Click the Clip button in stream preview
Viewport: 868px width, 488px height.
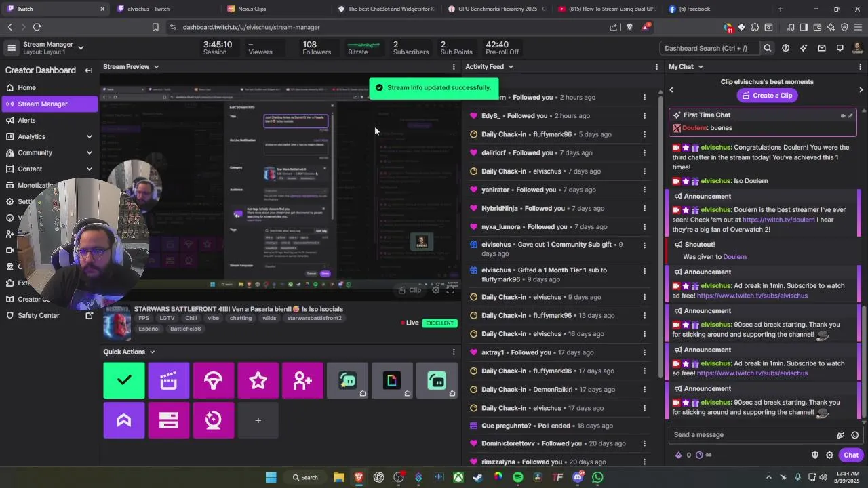click(x=410, y=290)
